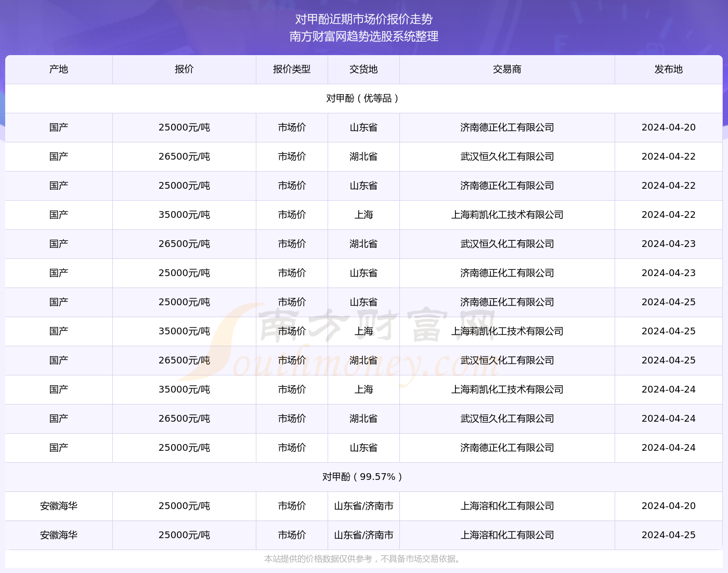Select the 发布地 column header
This screenshot has height=573, width=728.
point(668,69)
